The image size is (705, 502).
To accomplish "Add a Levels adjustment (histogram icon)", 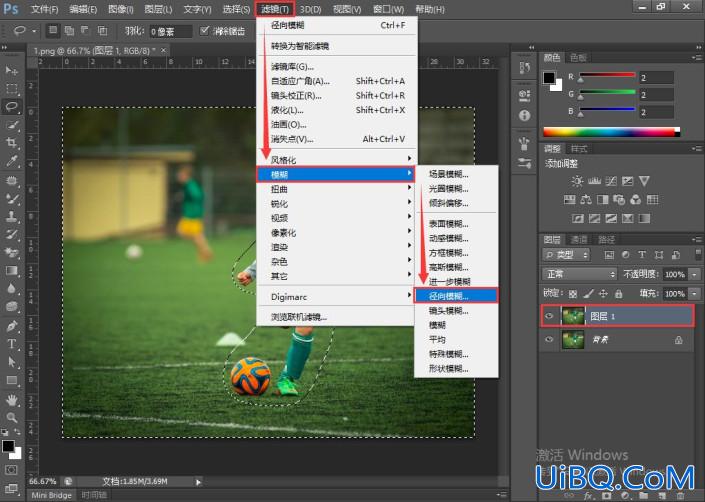I will click(594, 181).
